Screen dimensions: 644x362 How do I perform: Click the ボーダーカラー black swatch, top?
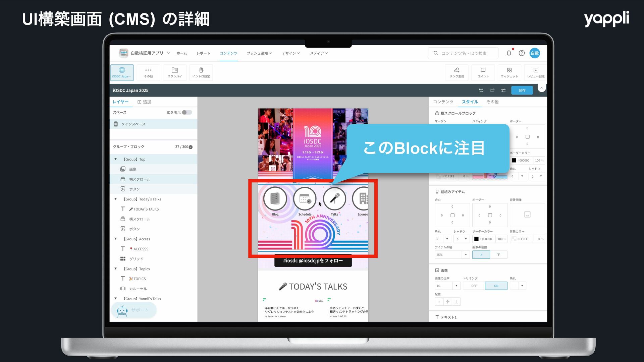pyautogui.click(x=514, y=161)
